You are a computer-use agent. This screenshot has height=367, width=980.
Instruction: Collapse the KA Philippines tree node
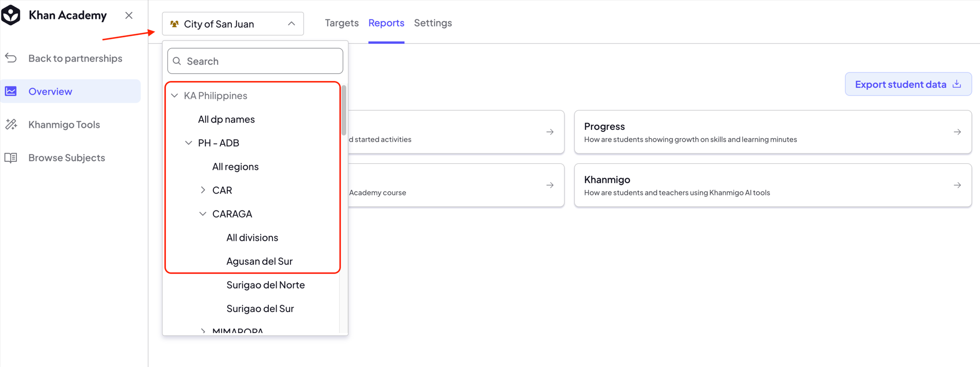[x=174, y=95]
